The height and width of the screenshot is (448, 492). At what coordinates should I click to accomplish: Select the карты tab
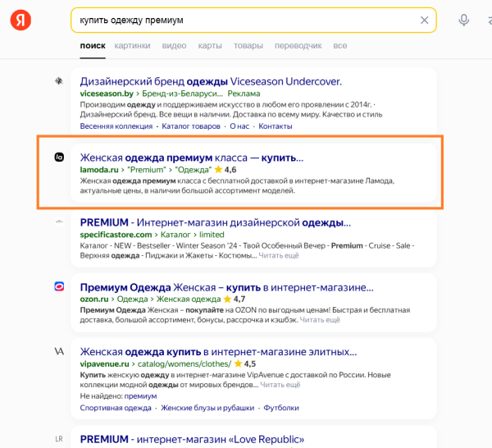[210, 46]
